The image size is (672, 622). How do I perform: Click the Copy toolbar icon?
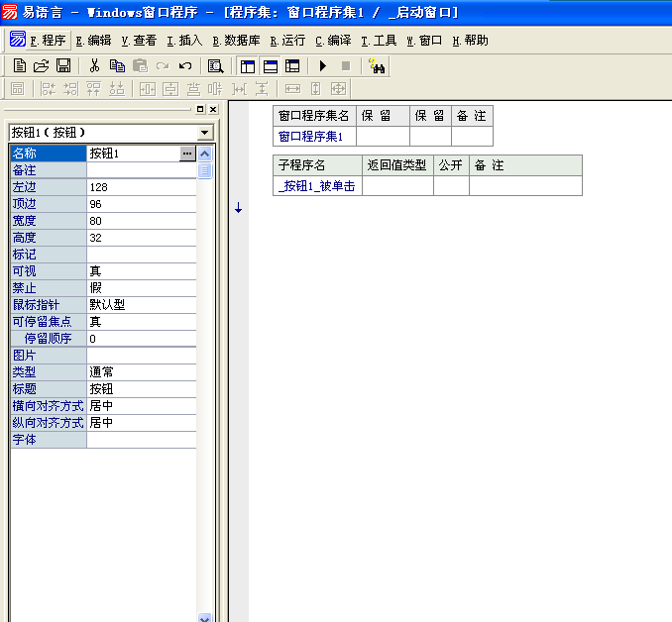(x=117, y=66)
